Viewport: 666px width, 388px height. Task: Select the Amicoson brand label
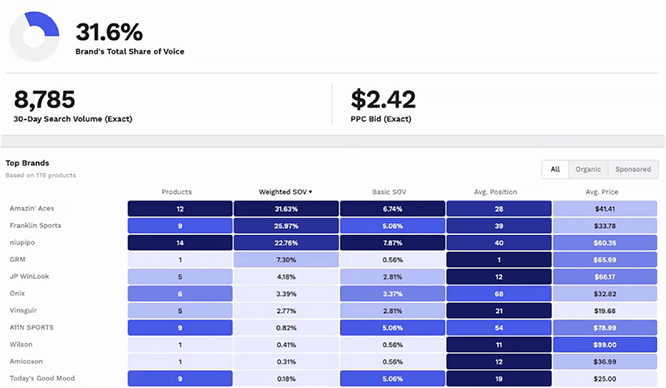(26, 361)
